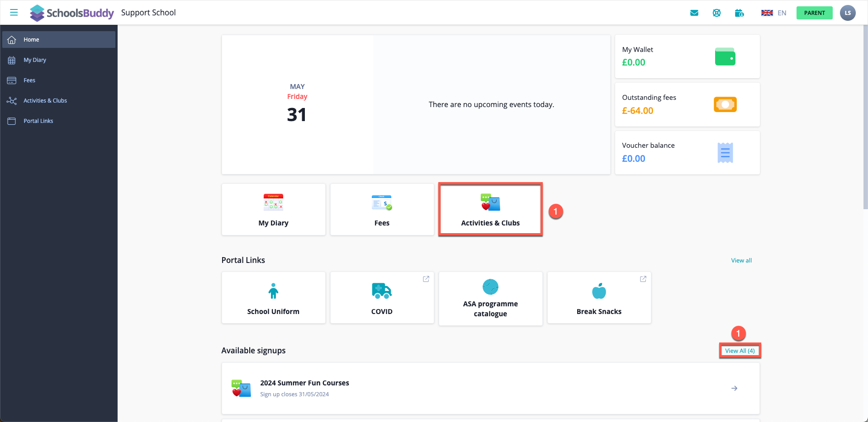Click the Activities & Clubs tile label
Image resolution: width=868 pixels, height=422 pixels.
pos(490,223)
